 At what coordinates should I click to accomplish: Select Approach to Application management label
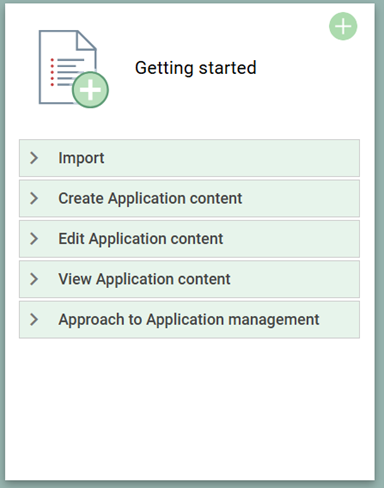(189, 320)
